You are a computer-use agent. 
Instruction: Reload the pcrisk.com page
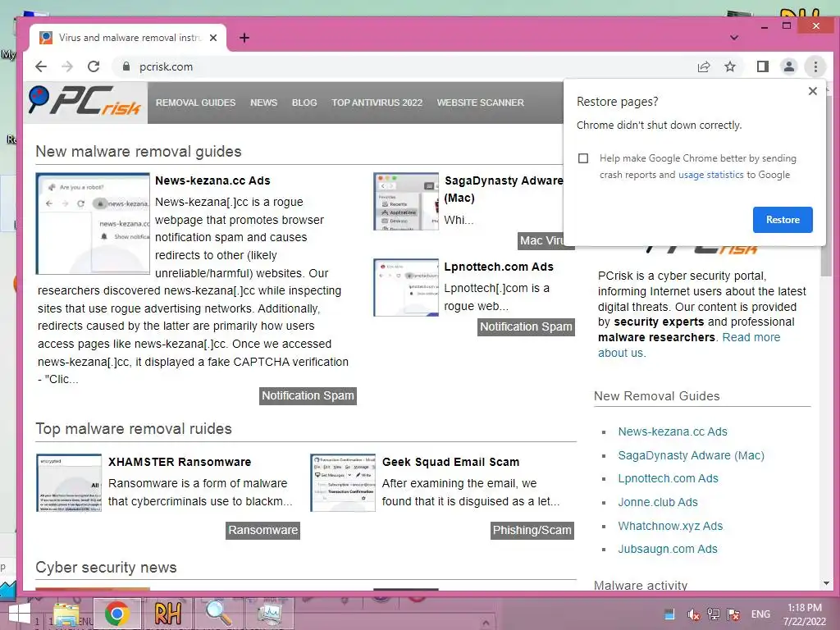coord(94,66)
